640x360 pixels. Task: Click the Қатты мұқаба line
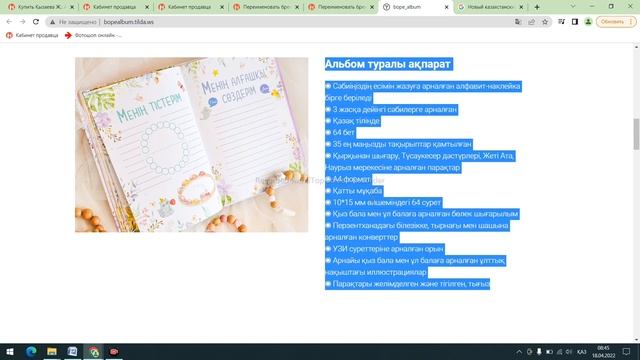[354, 191]
